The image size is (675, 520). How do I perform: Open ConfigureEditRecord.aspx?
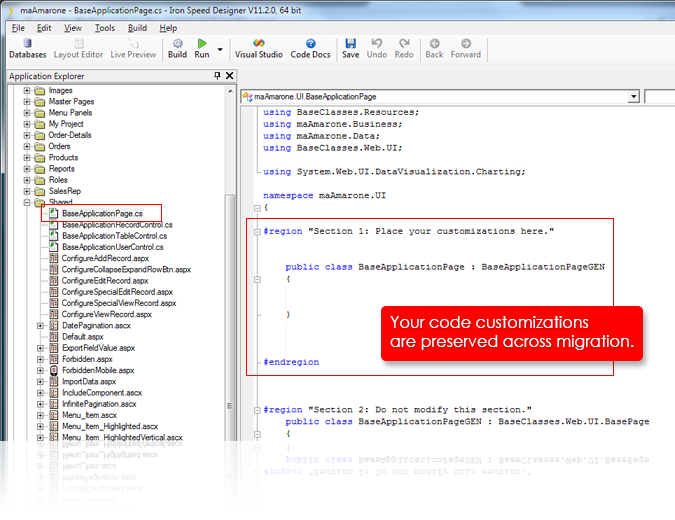tap(105, 281)
